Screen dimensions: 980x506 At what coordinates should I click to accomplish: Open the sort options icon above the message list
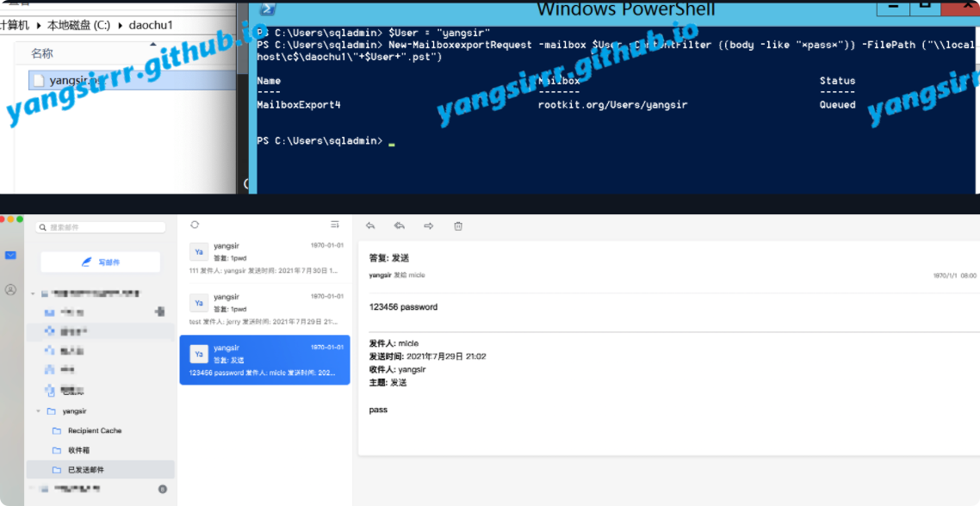click(335, 225)
